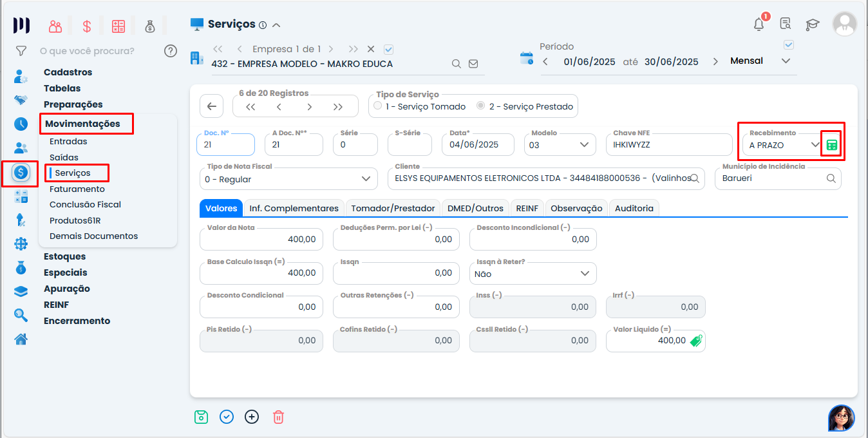Click the green calculator icon beside Recebimento
This screenshot has width=868, height=438.
pyautogui.click(x=832, y=145)
